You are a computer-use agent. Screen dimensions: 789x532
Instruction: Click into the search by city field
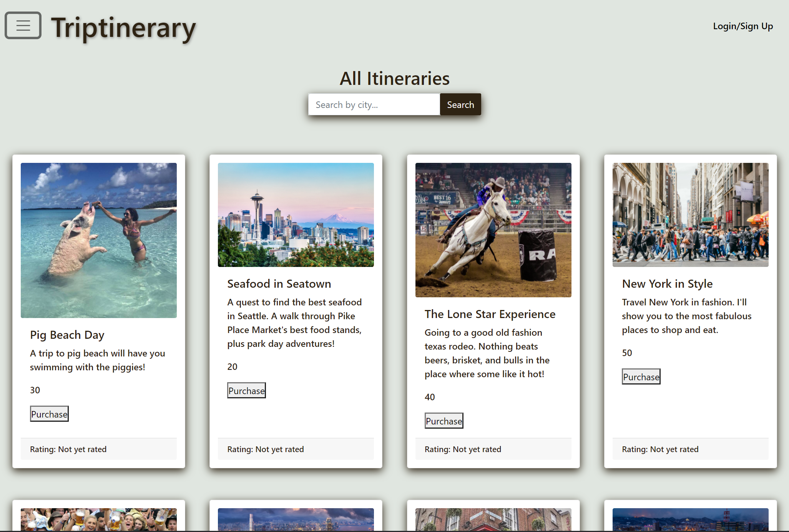click(x=374, y=104)
